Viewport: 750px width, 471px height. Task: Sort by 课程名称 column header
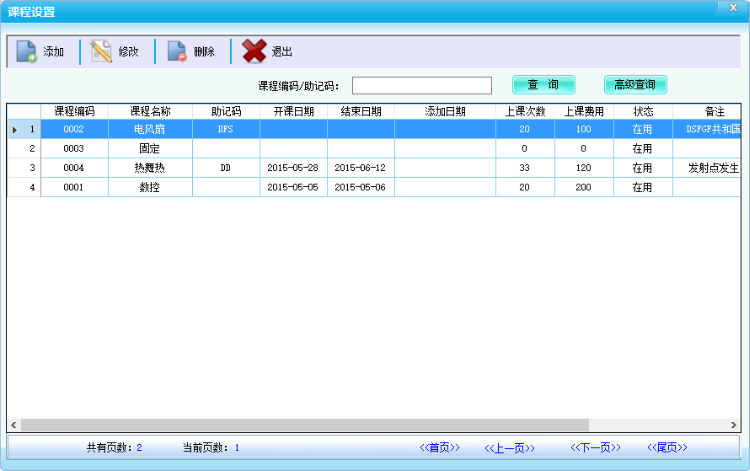[x=150, y=111]
